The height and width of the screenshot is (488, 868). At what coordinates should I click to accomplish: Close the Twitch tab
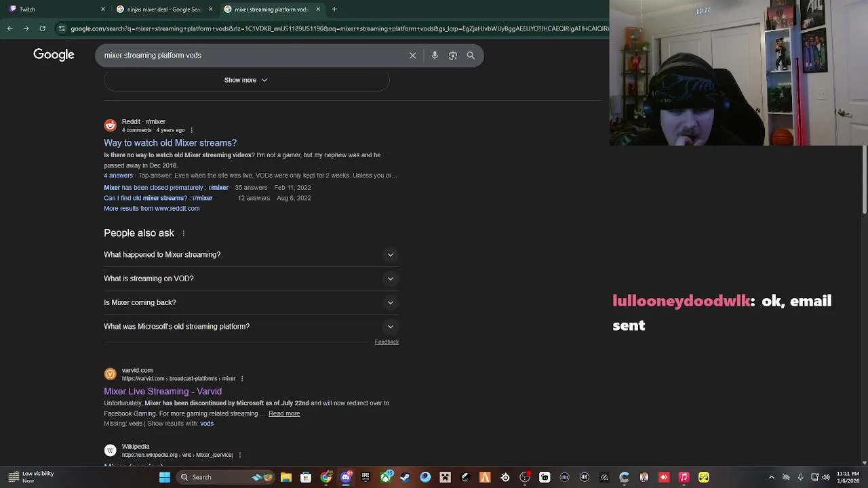point(103,9)
